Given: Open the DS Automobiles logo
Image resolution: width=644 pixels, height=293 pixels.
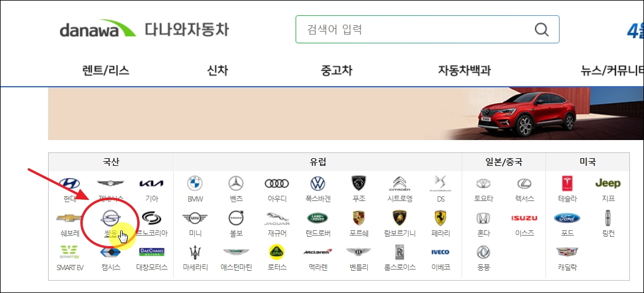Looking at the screenshot, I should pos(440,183).
